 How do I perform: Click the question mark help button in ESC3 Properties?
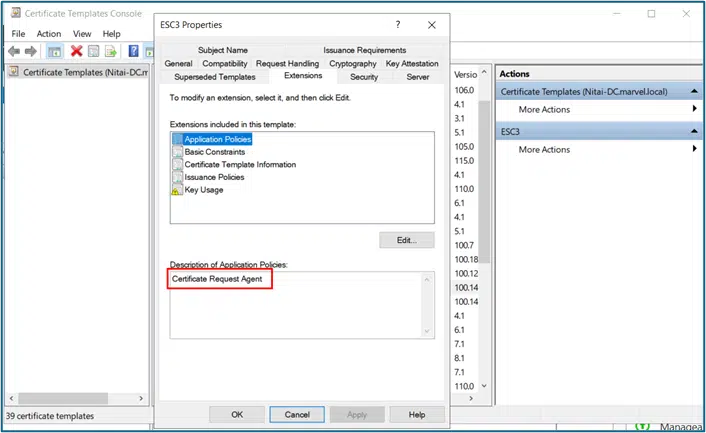pos(398,24)
